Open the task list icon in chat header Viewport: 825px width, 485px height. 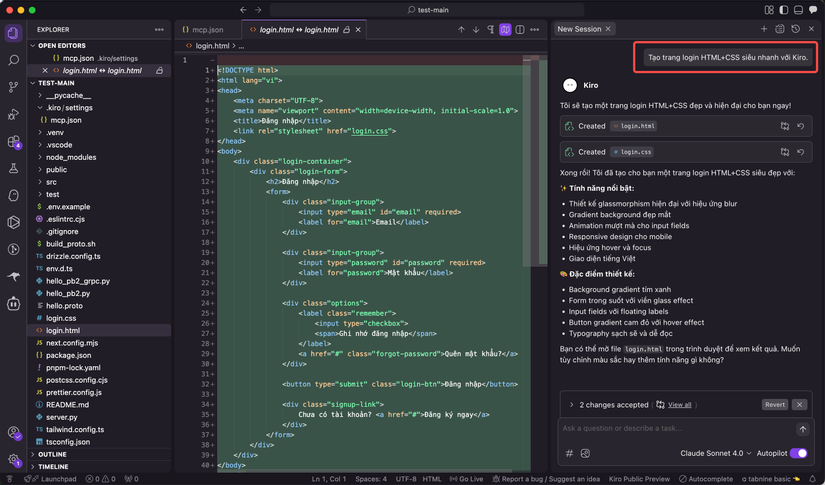click(780, 29)
